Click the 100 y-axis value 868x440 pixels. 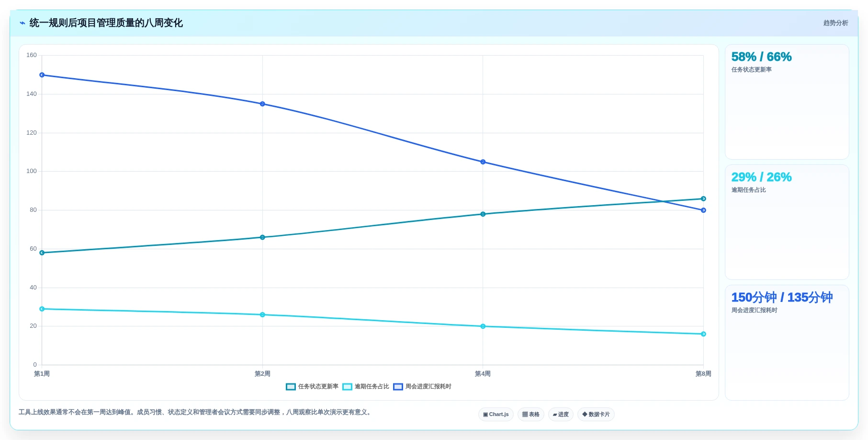pyautogui.click(x=32, y=171)
